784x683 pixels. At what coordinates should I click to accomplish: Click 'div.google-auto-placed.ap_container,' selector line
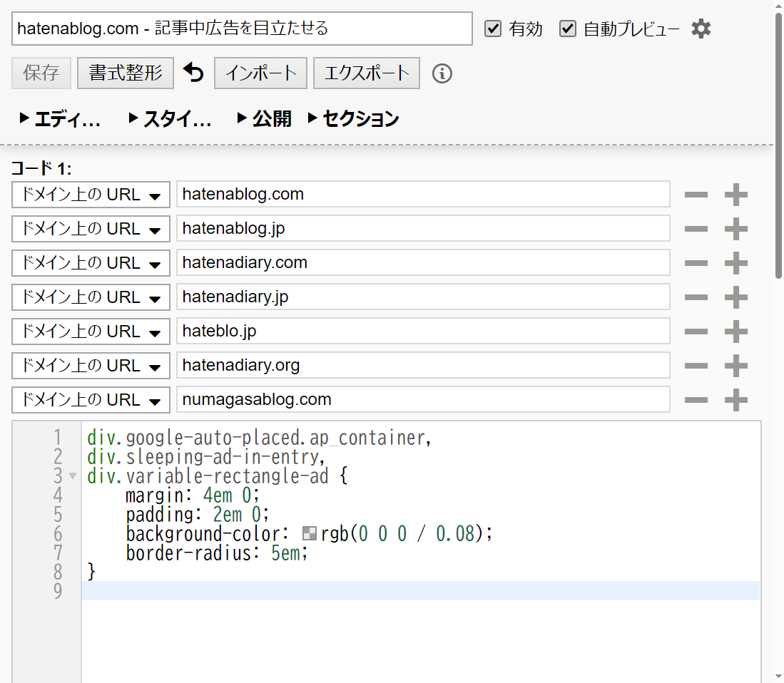click(259, 438)
